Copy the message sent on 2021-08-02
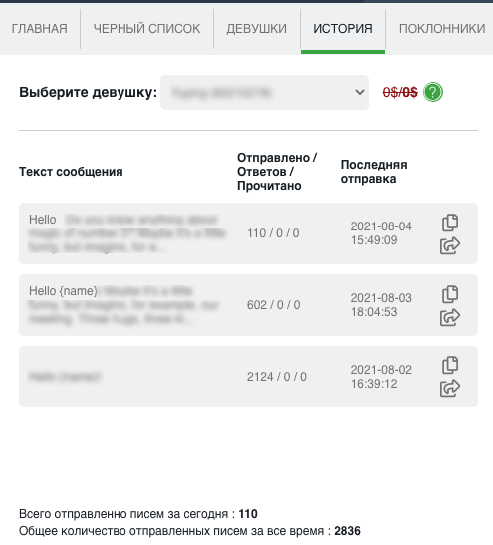The image size is (493, 545). click(450, 365)
